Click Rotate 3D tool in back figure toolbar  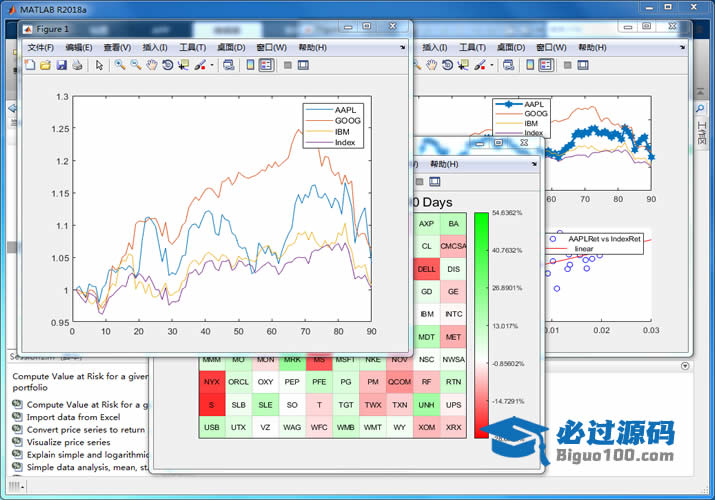(x=447, y=65)
